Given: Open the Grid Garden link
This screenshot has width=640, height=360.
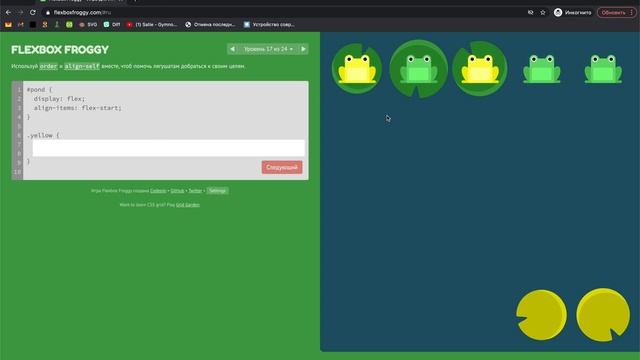Looking at the screenshot, I should 188,205.
